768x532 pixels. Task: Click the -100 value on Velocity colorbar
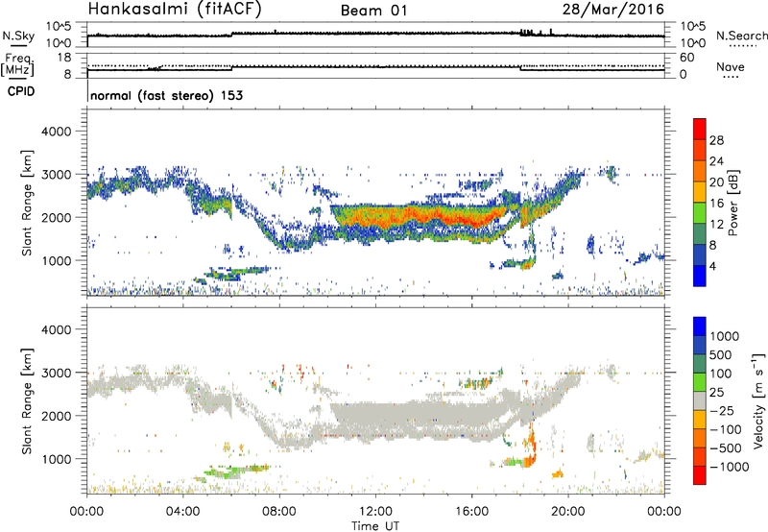click(726, 429)
